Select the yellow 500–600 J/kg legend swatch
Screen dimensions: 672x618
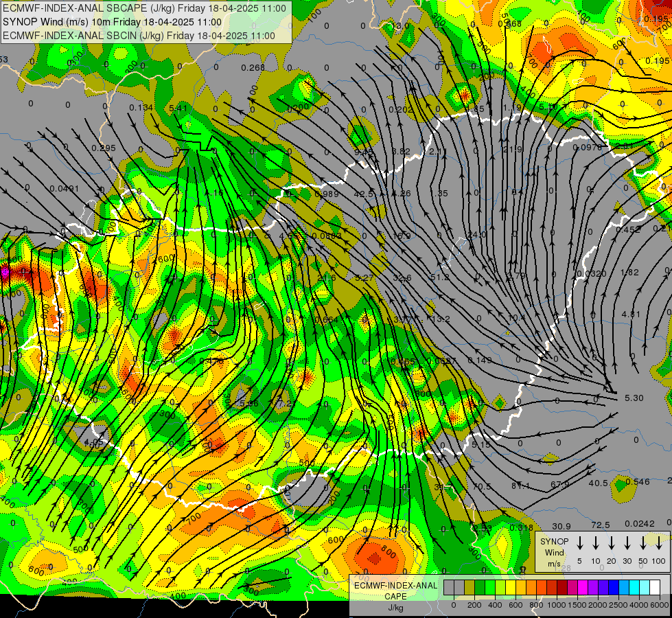[511, 588]
